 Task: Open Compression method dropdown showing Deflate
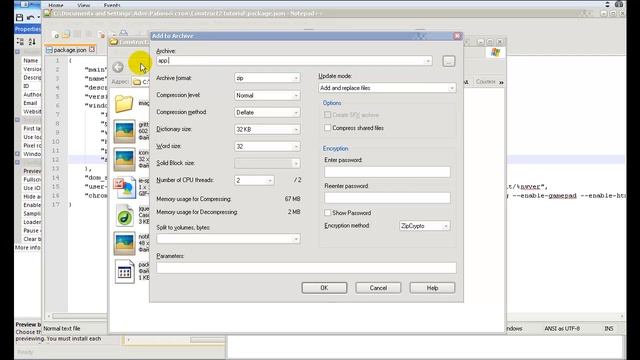coord(296,112)
